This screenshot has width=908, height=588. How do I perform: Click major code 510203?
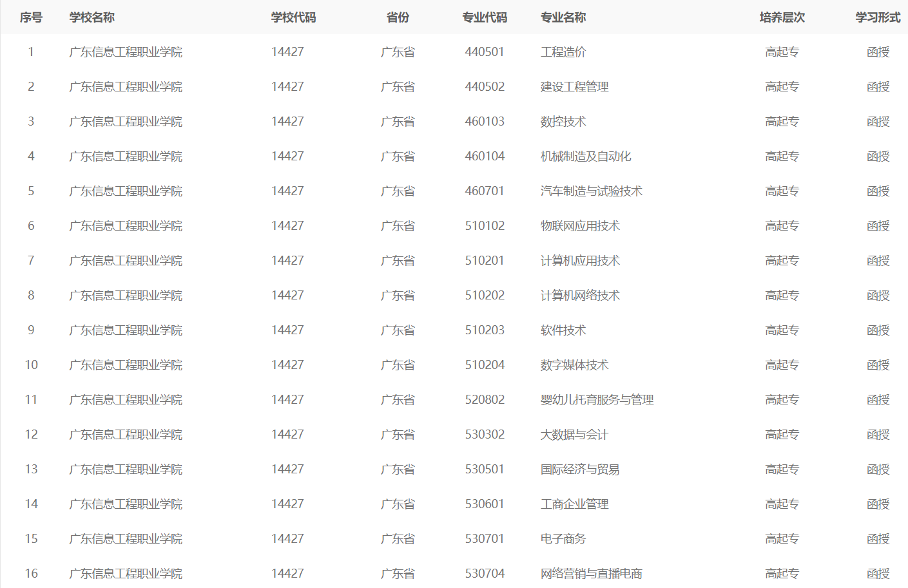(485, 330)
